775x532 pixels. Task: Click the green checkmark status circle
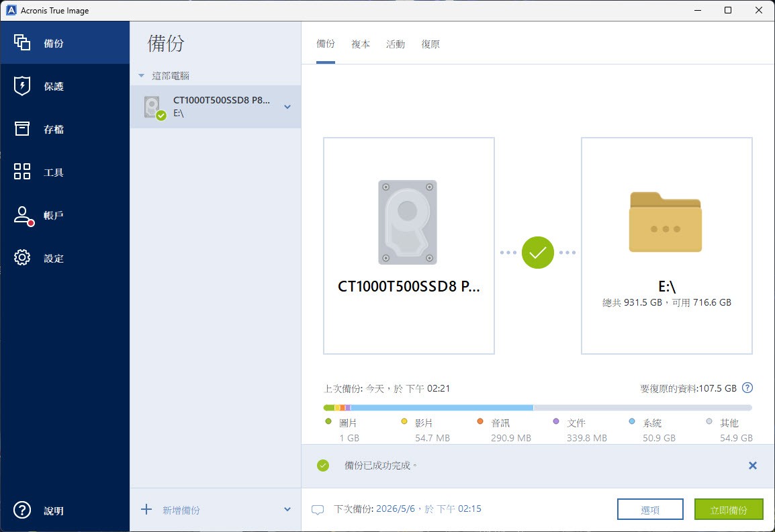[538, 252]
